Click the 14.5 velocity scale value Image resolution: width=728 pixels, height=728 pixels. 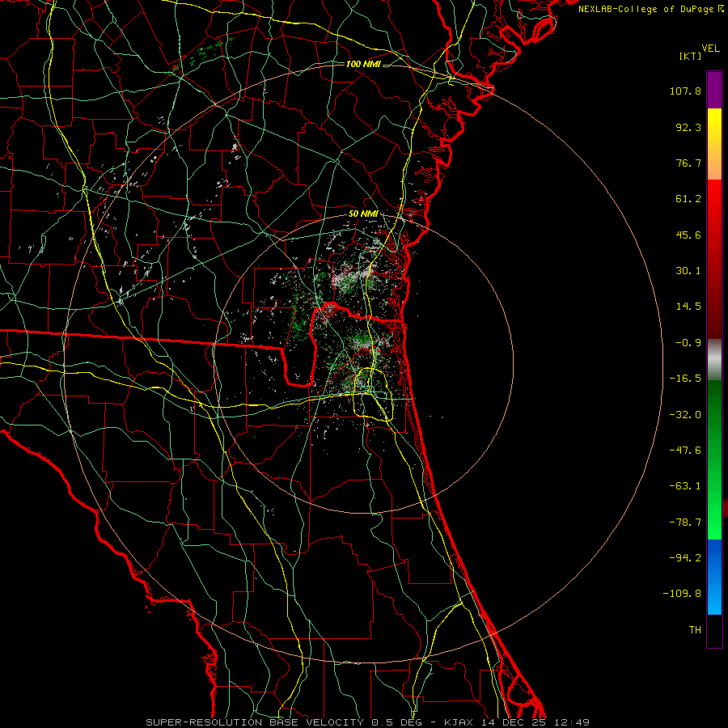(688, 307)
